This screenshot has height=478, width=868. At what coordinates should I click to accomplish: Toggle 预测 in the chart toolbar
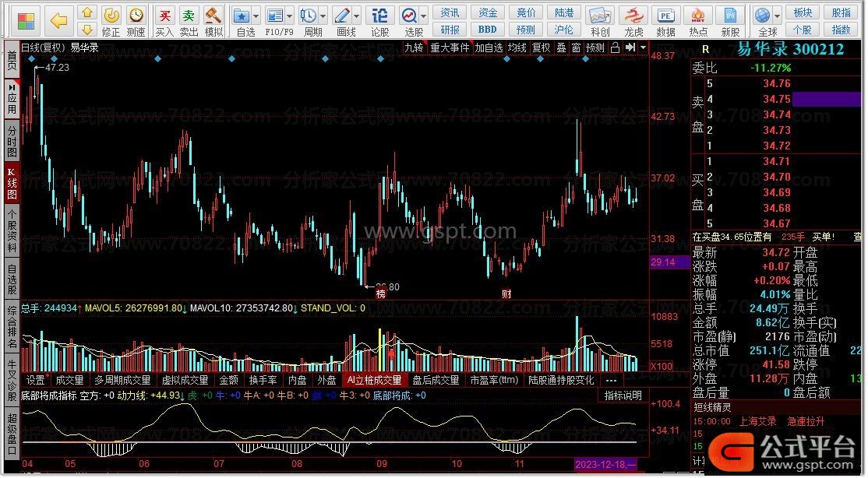coord(595,47)
